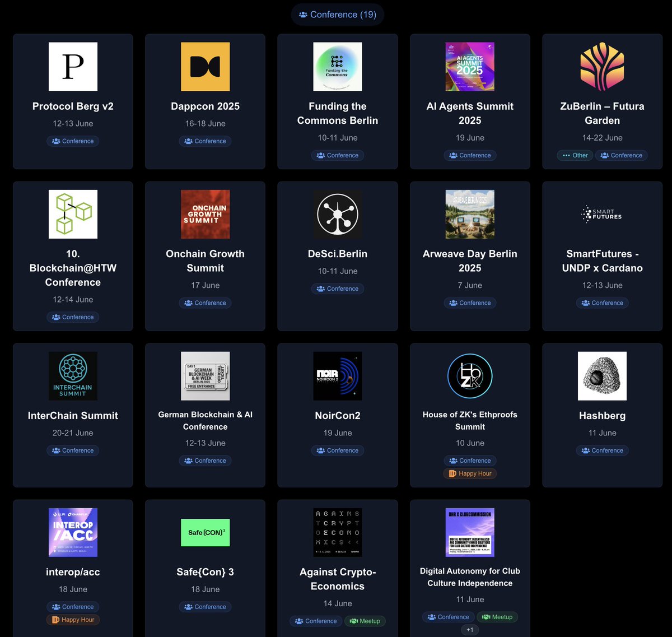Open the Protocol Berg v2 title
672x637 pixels.
(73, 106)
